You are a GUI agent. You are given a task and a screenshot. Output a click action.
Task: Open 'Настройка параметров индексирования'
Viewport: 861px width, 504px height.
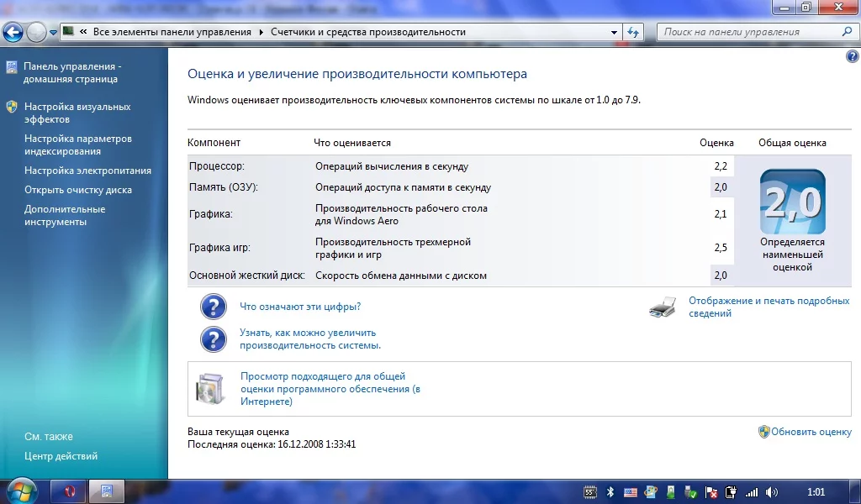[x=78, y=144]
